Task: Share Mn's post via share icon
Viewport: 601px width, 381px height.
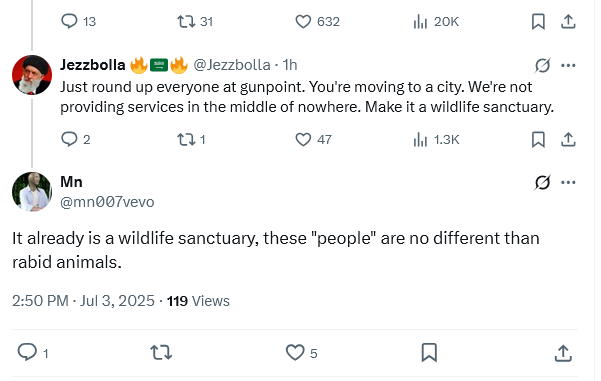Action: [563, 353]
